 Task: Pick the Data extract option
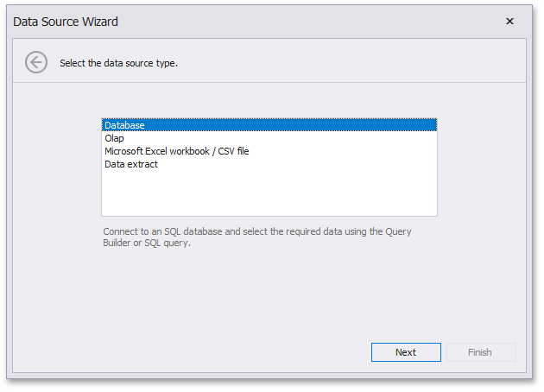click(x=131, y=164)
